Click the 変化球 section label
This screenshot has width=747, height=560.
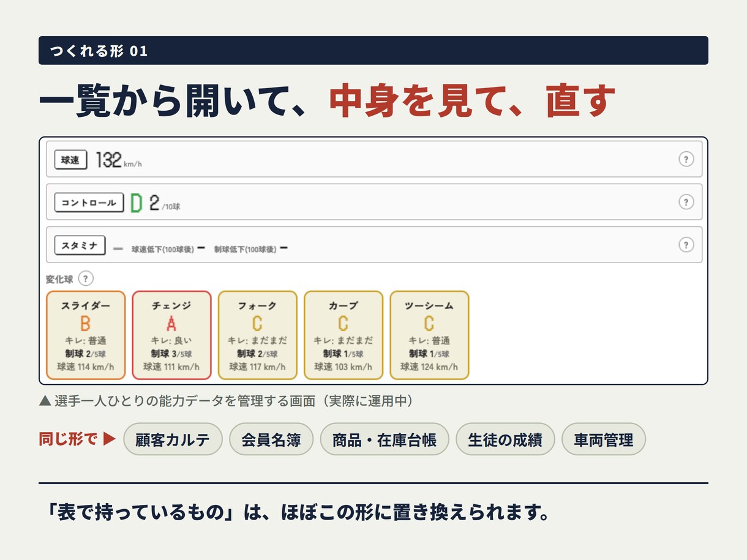coord(59,279)
